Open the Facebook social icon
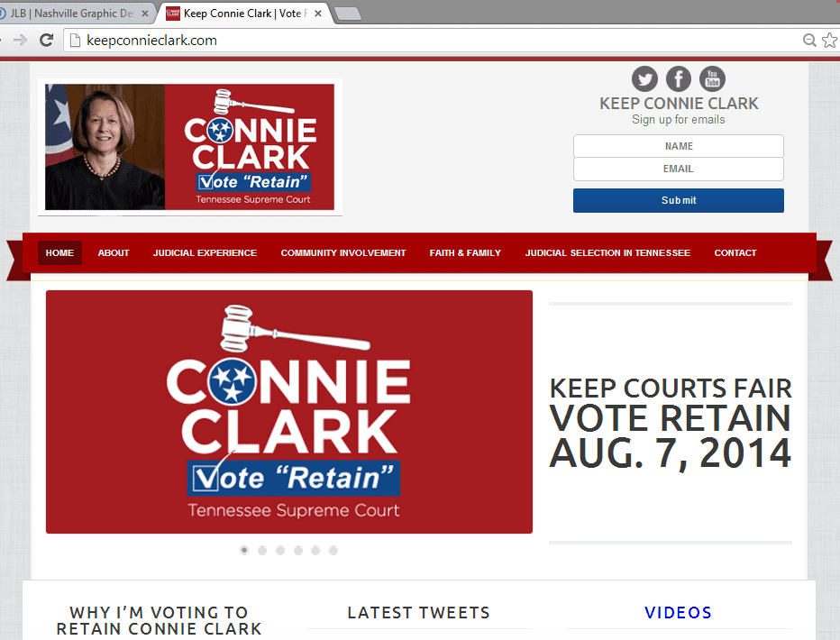Screen dimensions: 840x640 pos(678,79)
